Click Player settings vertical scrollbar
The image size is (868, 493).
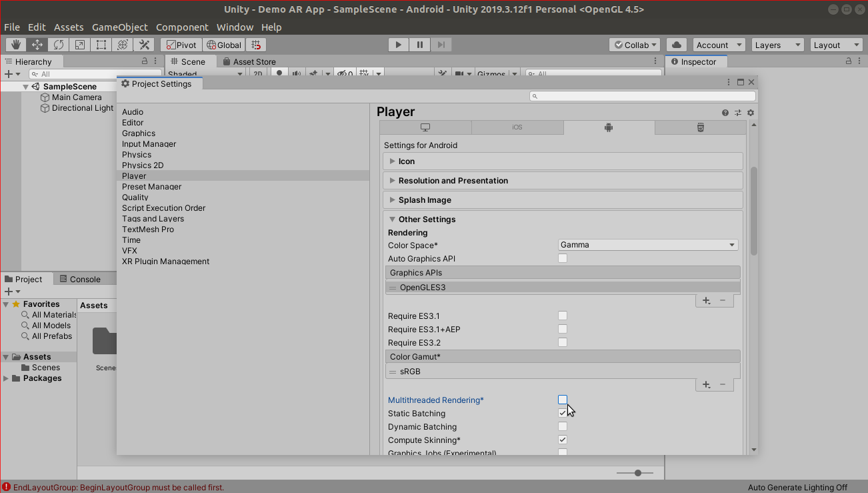point(753,211)
